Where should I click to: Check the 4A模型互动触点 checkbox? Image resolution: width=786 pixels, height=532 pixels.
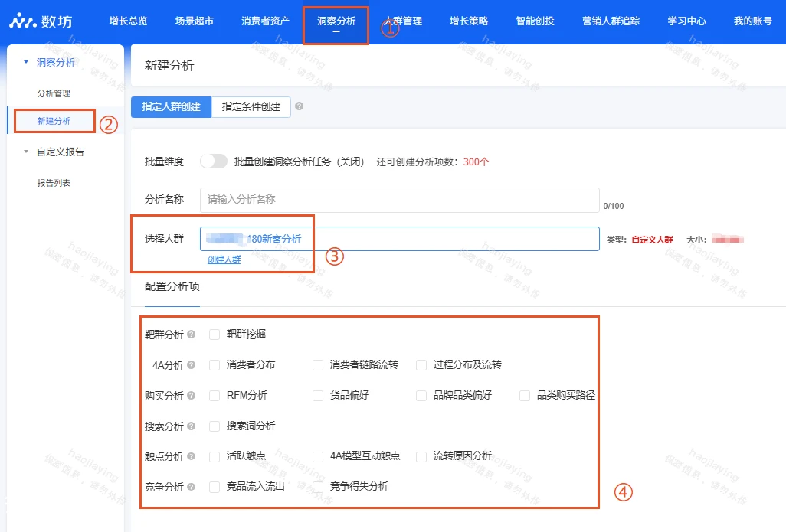click(x=318, y=456)
